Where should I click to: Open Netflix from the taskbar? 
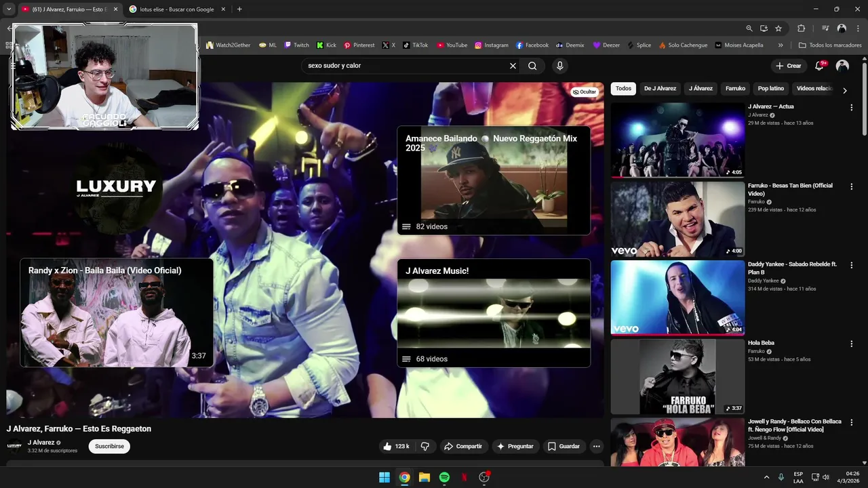[464, 477]
